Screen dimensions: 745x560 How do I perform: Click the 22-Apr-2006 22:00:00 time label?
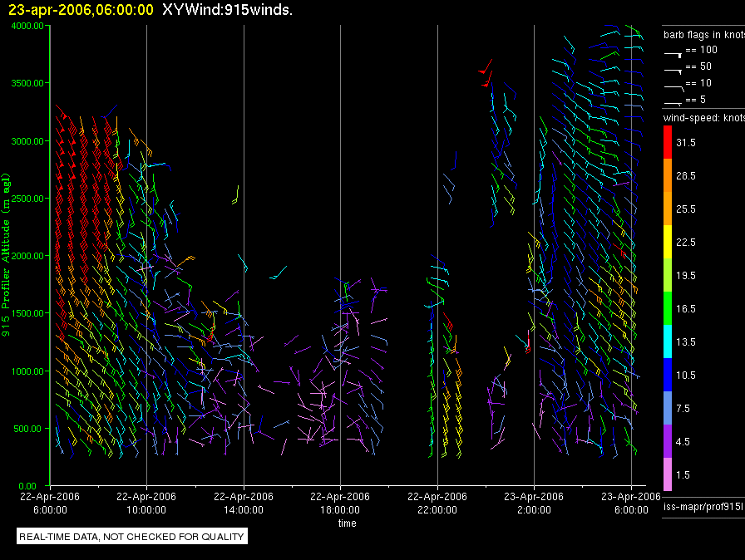[x=437, y=503]
